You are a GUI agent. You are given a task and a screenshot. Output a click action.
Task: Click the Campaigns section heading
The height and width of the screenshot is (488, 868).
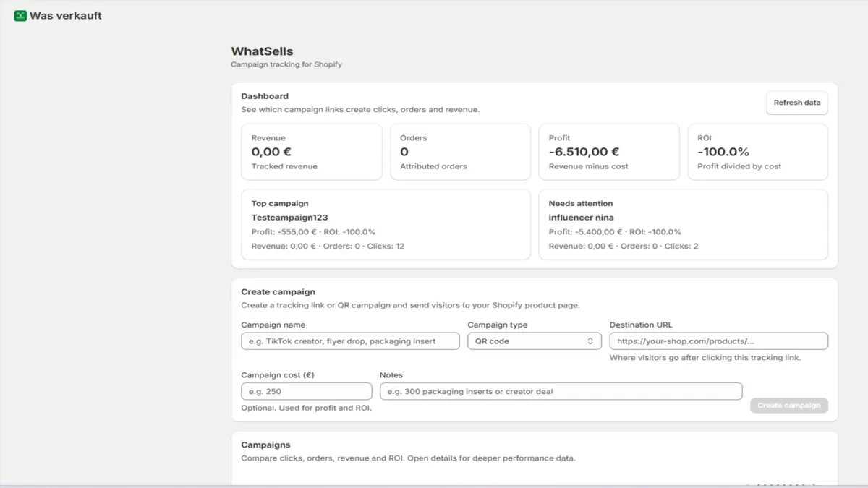click(265, 445)
